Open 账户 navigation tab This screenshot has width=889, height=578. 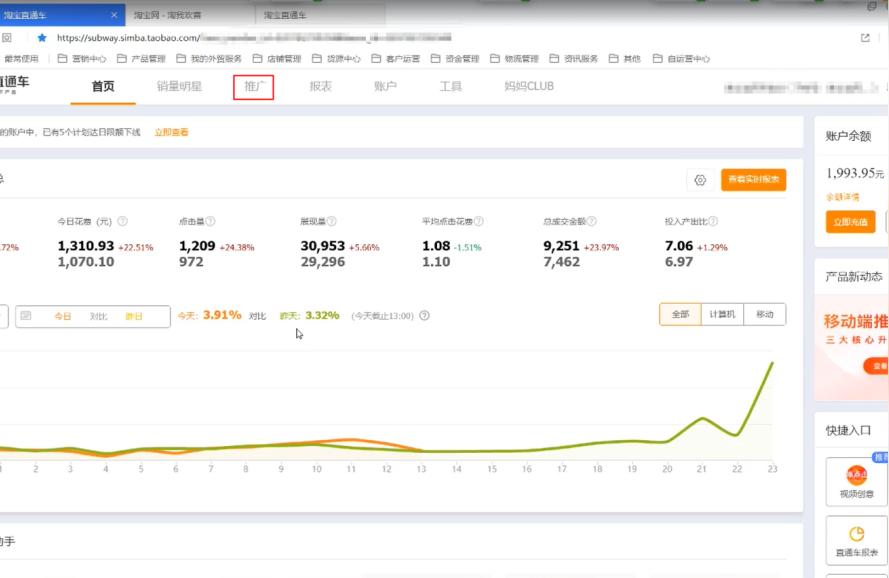385,86
